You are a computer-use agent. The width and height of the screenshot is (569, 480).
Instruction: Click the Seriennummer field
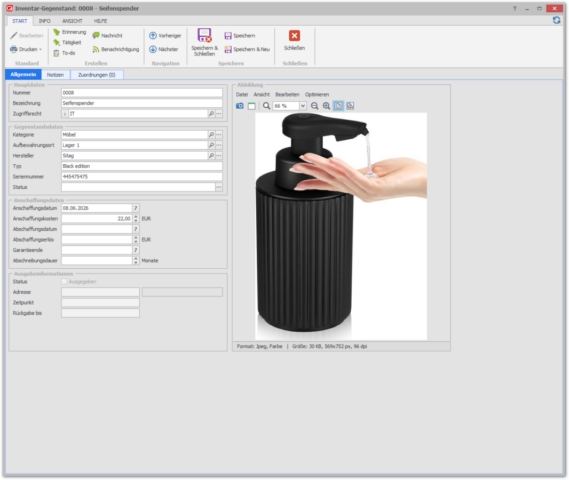[142, 177]
